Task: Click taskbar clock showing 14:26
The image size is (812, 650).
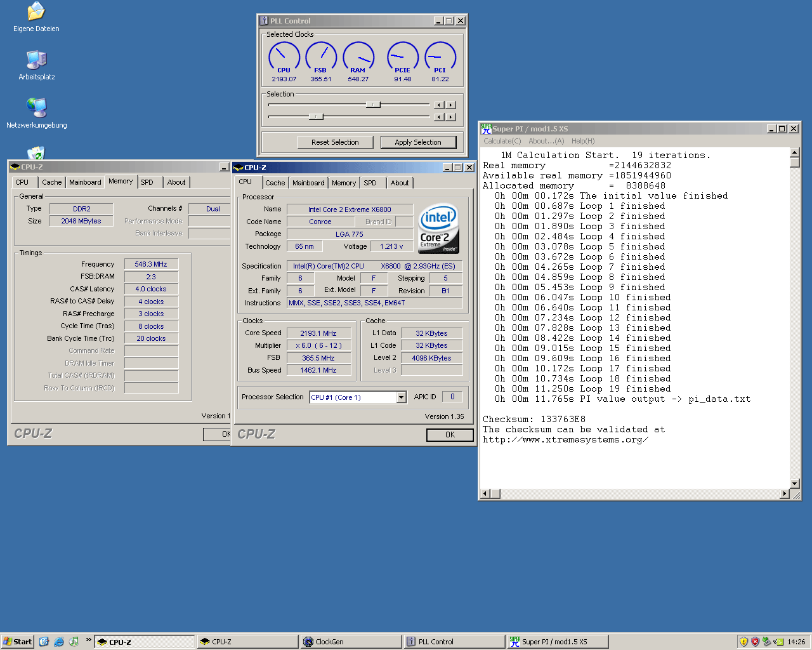Action: [x=796, y=642]
